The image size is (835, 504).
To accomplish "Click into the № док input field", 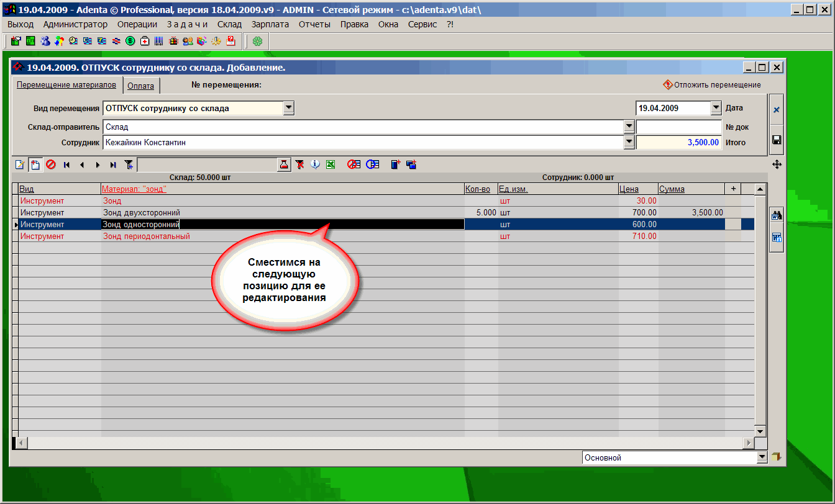I will (x=678, y=127).
